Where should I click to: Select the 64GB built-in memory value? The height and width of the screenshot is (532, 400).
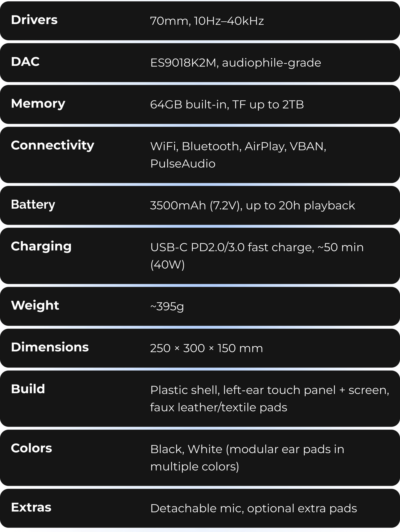(x=227, y=105)
